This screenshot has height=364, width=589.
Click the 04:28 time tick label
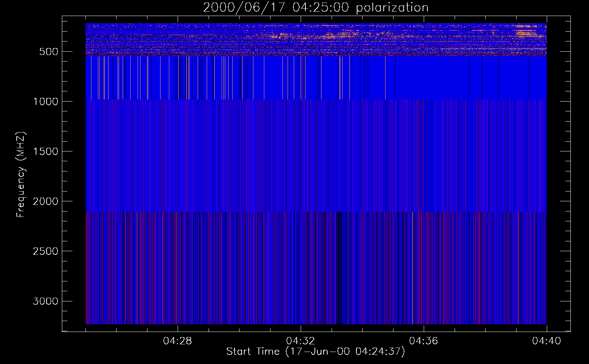coord(178,341)
